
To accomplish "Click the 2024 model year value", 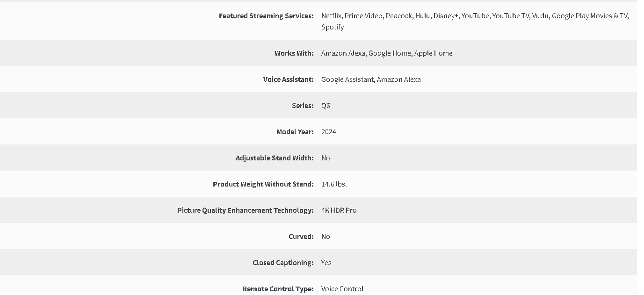I will coord(329,132).
